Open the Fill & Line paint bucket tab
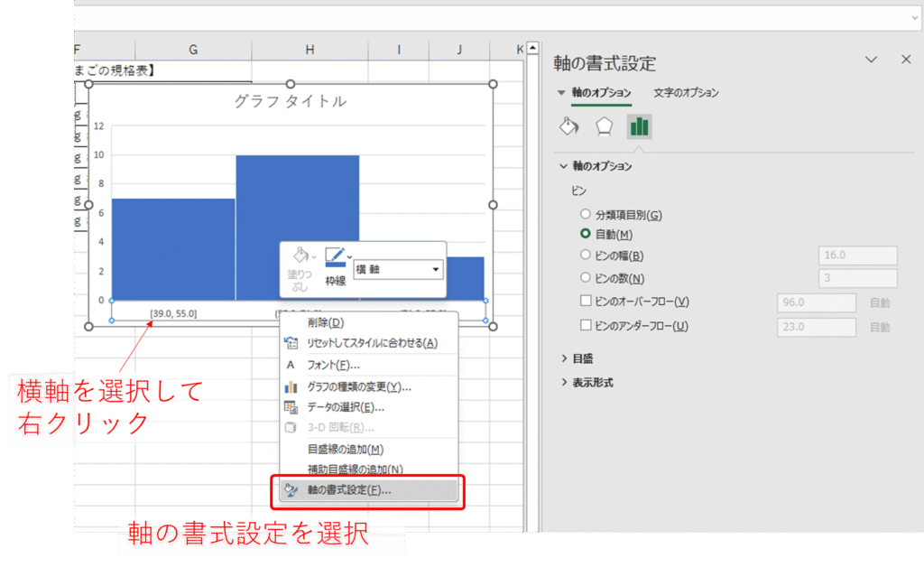The width and height of the screenshot is (924, 567). 568,126
